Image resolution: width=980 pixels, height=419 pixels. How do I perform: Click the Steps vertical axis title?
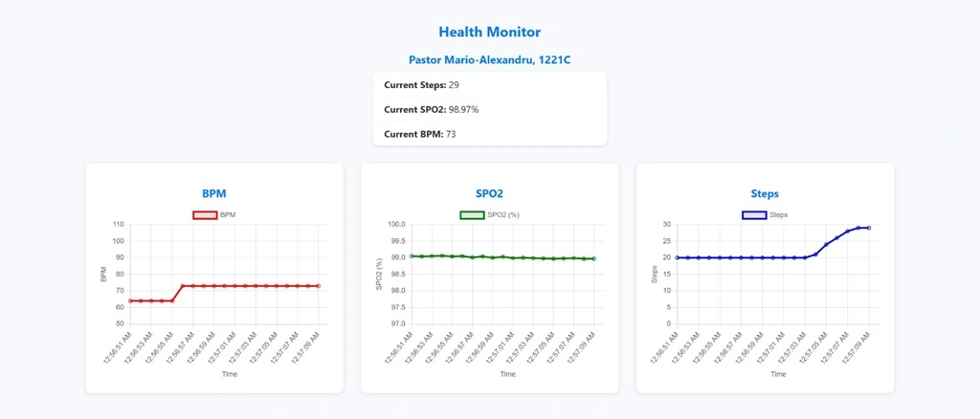[655, 275]
